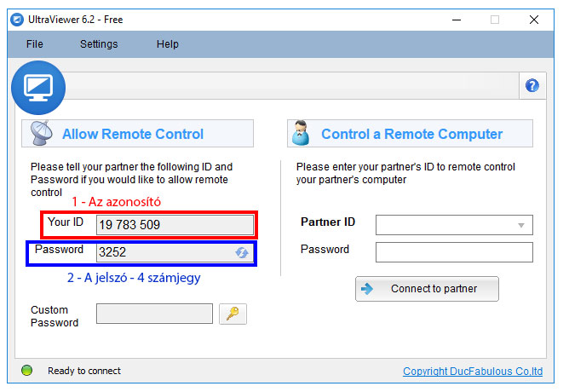Refresh the password with the blue arrows icon
This screenshot has height=392, width=569.
[242, 252]
